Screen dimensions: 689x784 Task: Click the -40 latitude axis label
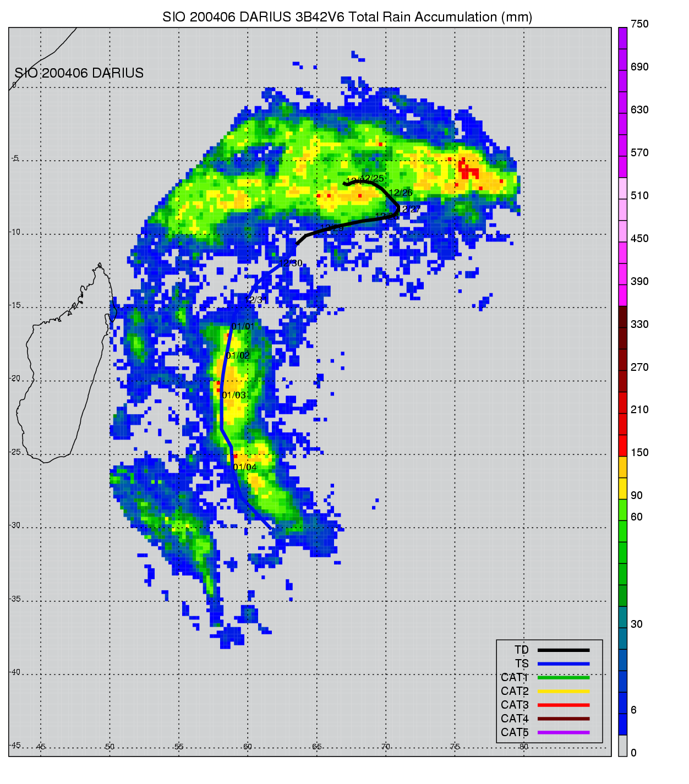15,672
